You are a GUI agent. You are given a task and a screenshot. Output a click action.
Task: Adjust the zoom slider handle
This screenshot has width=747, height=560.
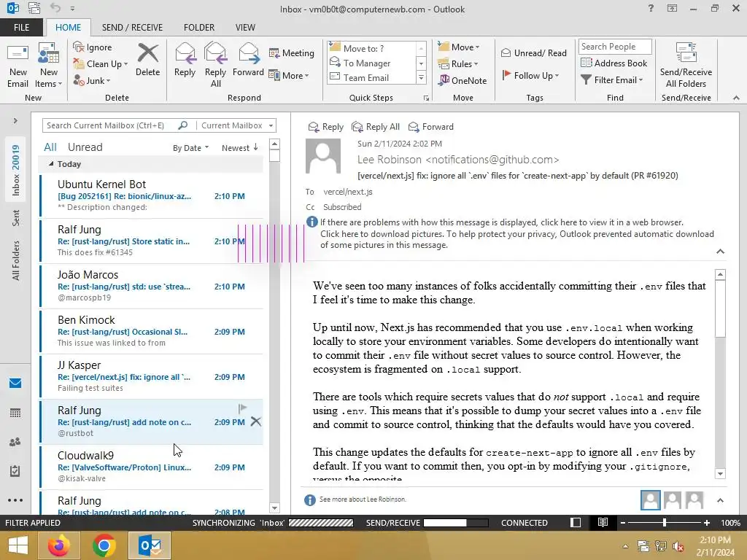[665, 523]
